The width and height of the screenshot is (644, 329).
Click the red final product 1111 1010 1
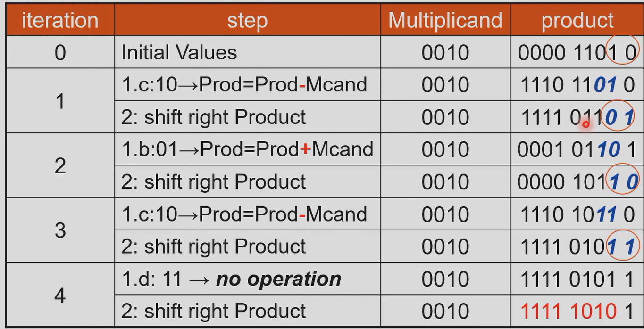[577, 312]
